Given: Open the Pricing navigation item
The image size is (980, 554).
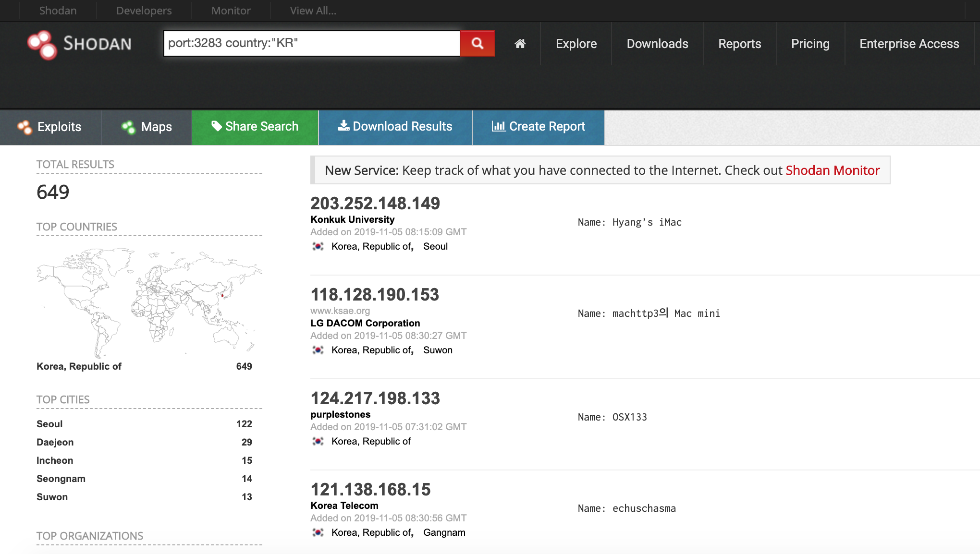Looking at the screenshot, I should point(810,44).
